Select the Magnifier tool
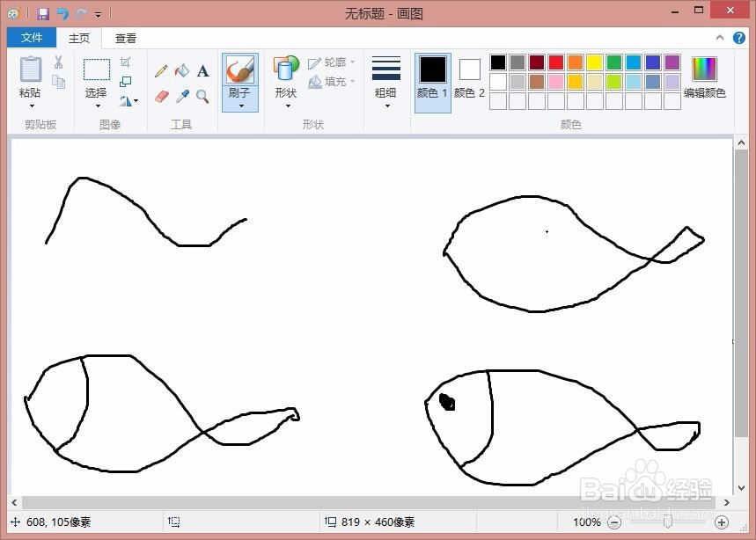The width and height of the screenshot is (756, 540). click(x=202, y=97)
